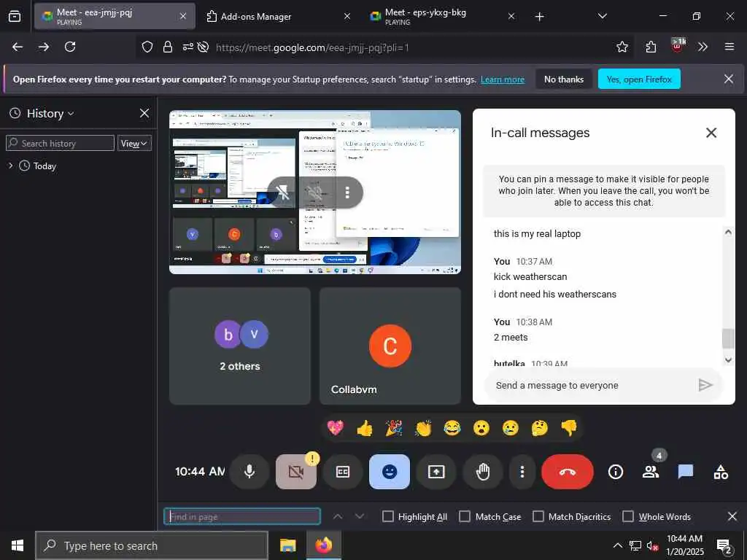Switch to Meet - eea-jmjj-pqj tab

click(115, 16)
